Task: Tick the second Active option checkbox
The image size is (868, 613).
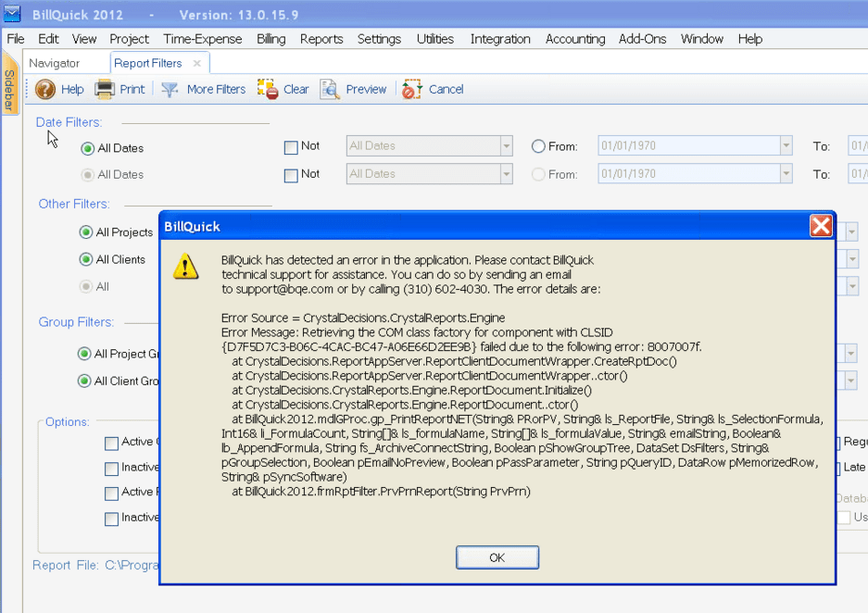Action: click(x=111, y=494)
